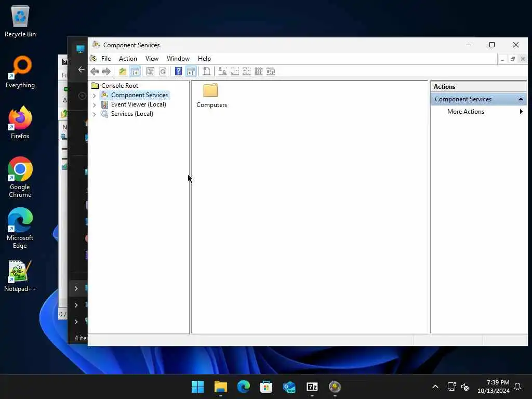Open the volume icon in system tray
This screenshot has height=399, width=532.
pyautogui.click(x=465, y=387)
